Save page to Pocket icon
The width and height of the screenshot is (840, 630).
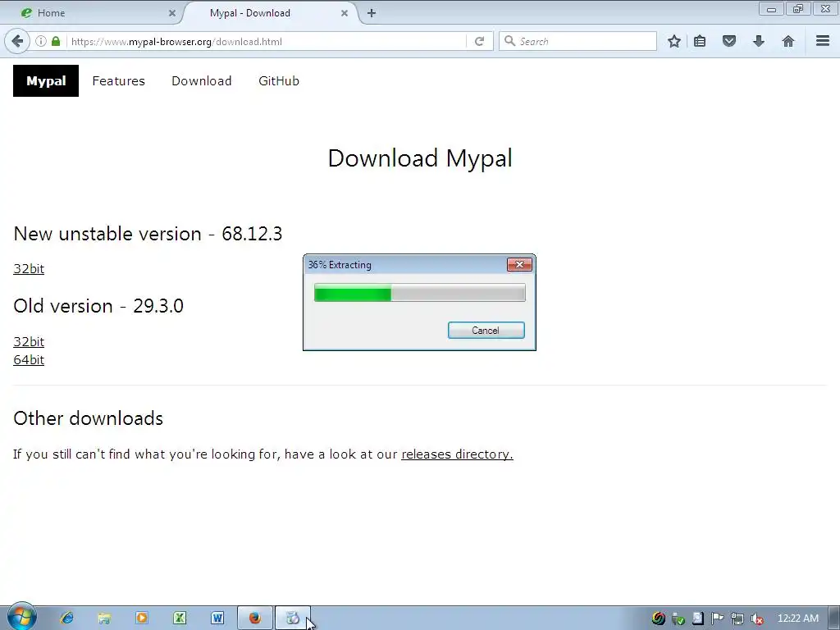point(729,41)
